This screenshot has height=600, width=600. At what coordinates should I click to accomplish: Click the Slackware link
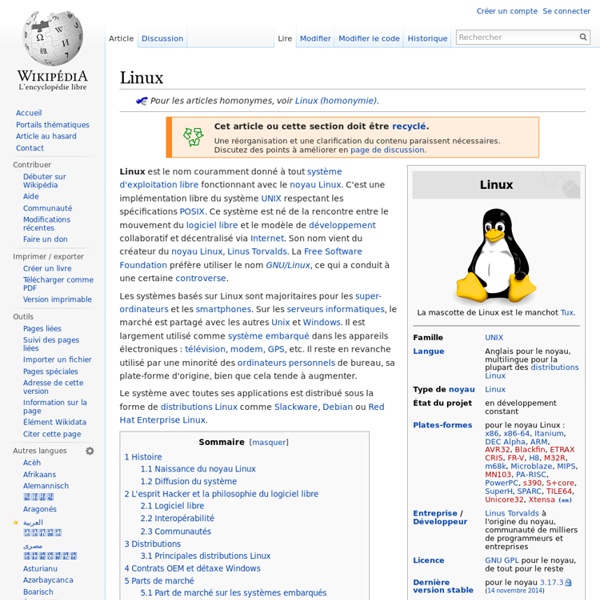click(296, 407)
